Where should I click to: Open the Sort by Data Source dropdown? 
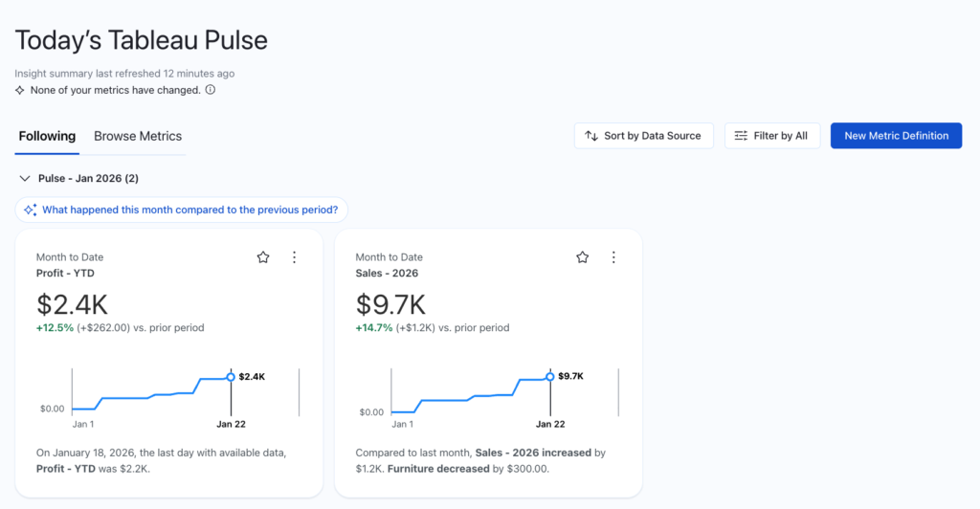point(644,136)
